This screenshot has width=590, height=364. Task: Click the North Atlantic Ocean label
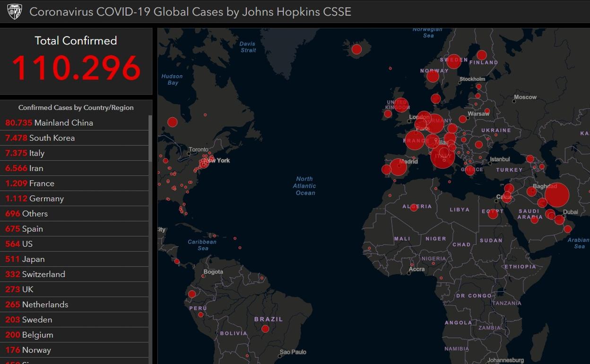(305, 186)
